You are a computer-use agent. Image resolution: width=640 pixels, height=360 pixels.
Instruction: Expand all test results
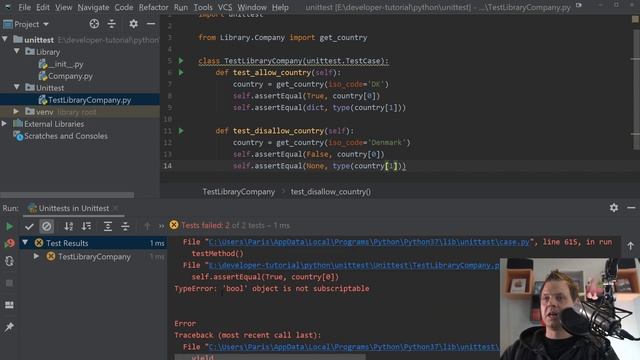[108, 226]
